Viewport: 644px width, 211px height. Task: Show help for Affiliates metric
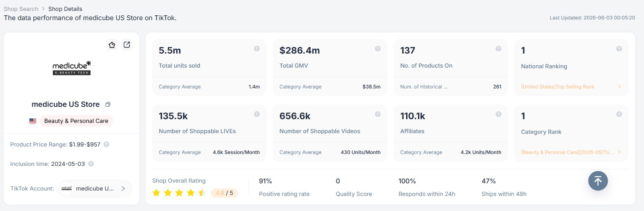coord(498,114)
